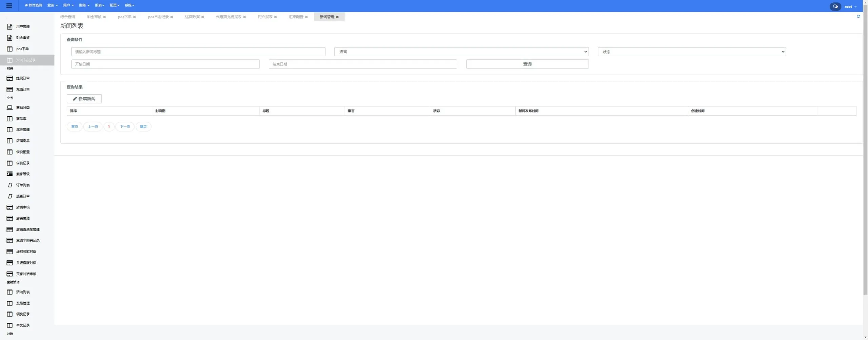Expand the 用户 top menu
The image size is (868, 340).
[x=68, y=5]
